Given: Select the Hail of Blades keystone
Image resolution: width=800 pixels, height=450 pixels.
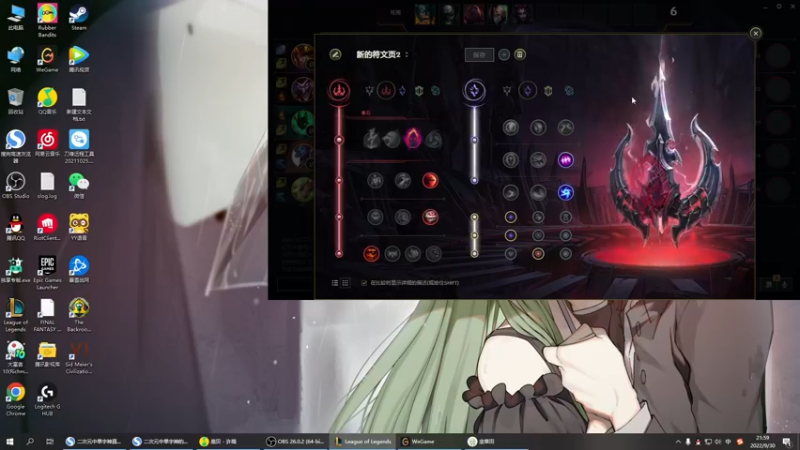Looking at the screenshot, I should 434,139.
